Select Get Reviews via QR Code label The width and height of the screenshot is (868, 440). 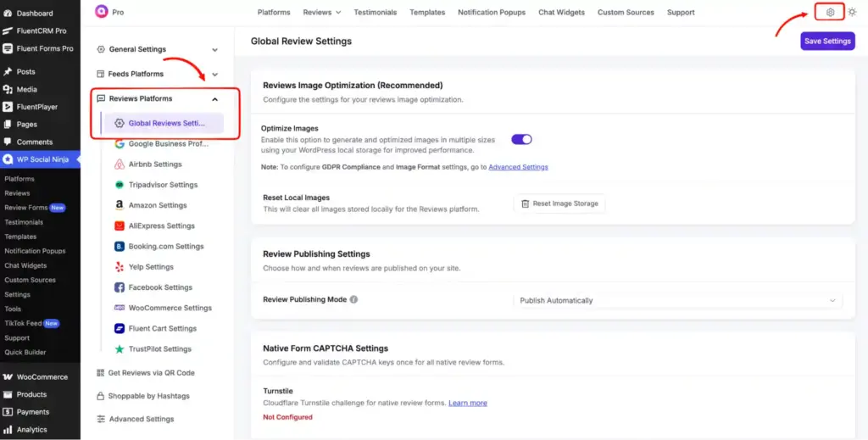(x=151, y=373)
